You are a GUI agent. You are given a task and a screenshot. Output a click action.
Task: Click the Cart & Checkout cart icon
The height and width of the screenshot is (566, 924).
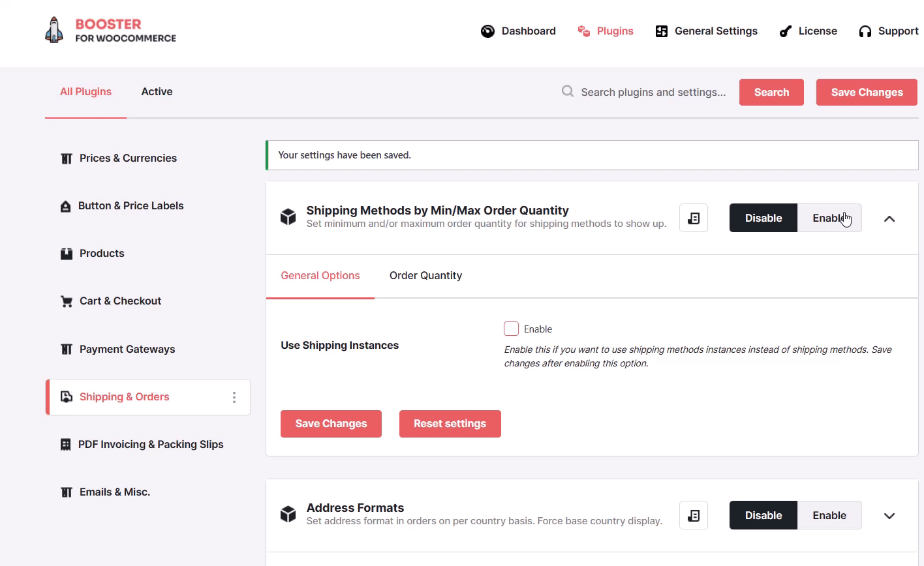pyautogui.click(x=67, y=301)
